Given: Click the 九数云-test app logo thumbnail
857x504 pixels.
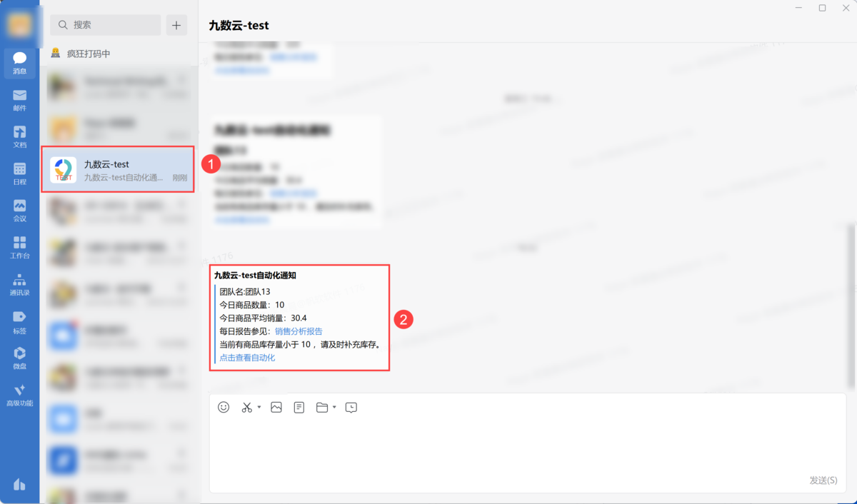Looking at the screenshot, I should [x=64, y=170].
